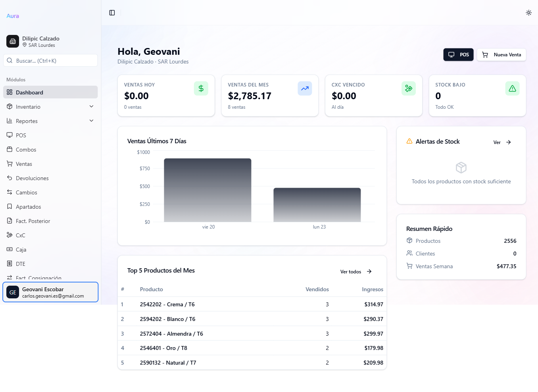Select the Dashboard module
Image resolution: width=538 pixels, height=392 pixels.
pos(30,92)
